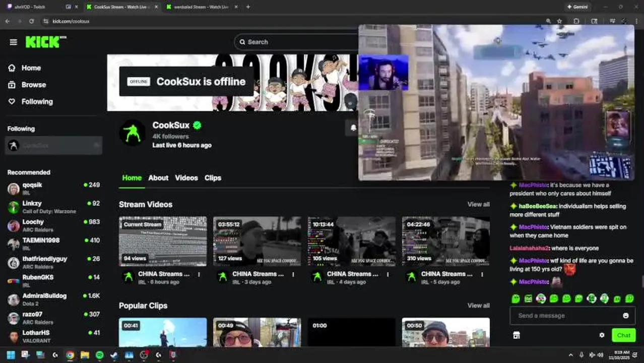Open recommended channel RubenGKS
The width and height of the screenshot is (644, 363).
53,281
